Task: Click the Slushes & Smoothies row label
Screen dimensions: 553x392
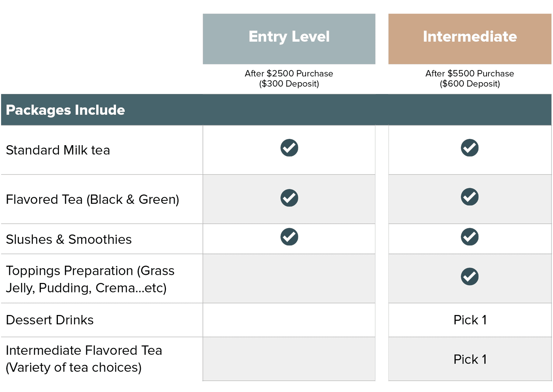Action: (x=69, y=239)
